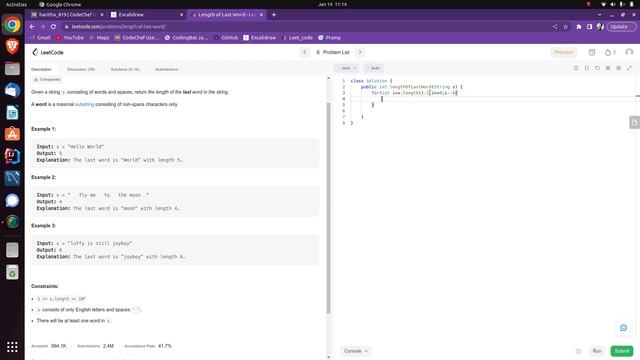This screenshot has height=360, width=640.
Task: Open the GitHub bookmark
Action: (x=226, y=38)
